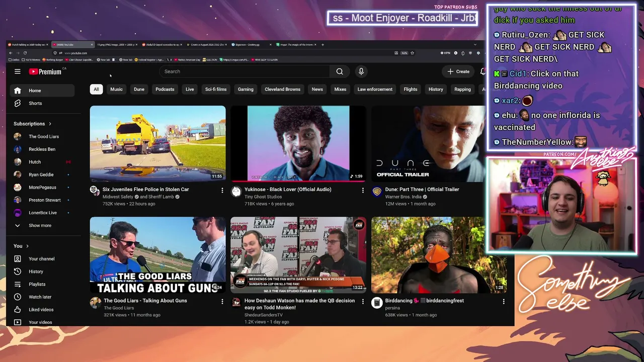Select the Cleveland Browns filter chip
The width and height of the screenshot is (644, 362).
pos(283,89)
